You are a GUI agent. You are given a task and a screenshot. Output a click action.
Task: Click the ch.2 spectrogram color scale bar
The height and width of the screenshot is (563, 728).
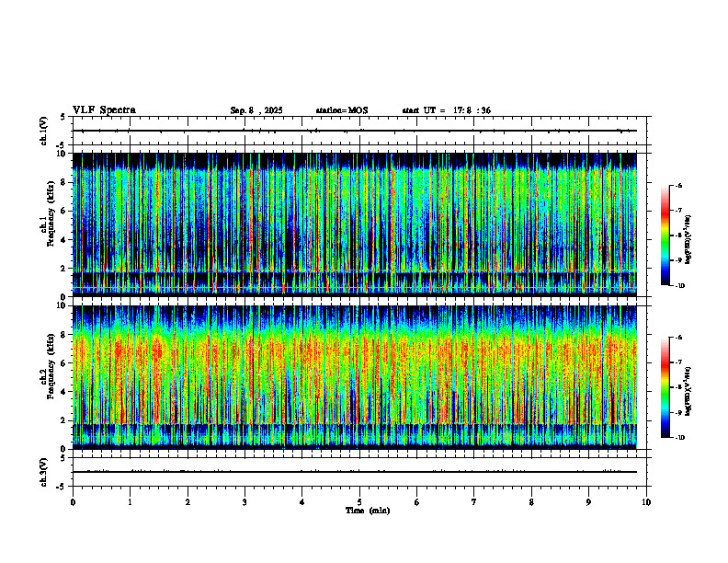pos(665,387)
